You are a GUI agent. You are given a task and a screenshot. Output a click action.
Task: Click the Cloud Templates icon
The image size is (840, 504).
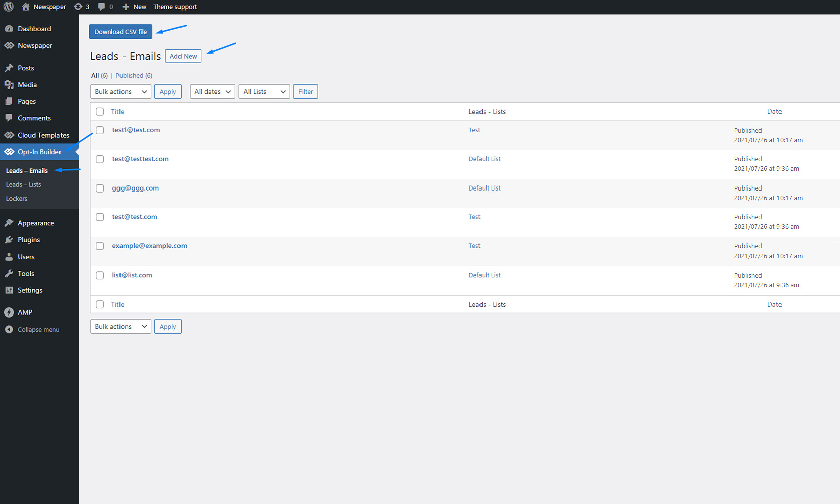pos(9,135)
